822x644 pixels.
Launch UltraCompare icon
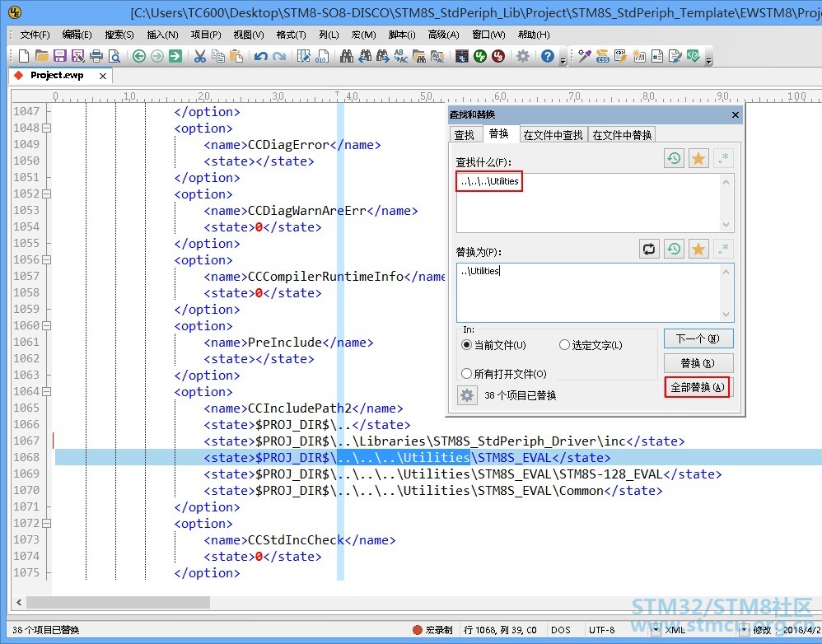coord(462,56)
